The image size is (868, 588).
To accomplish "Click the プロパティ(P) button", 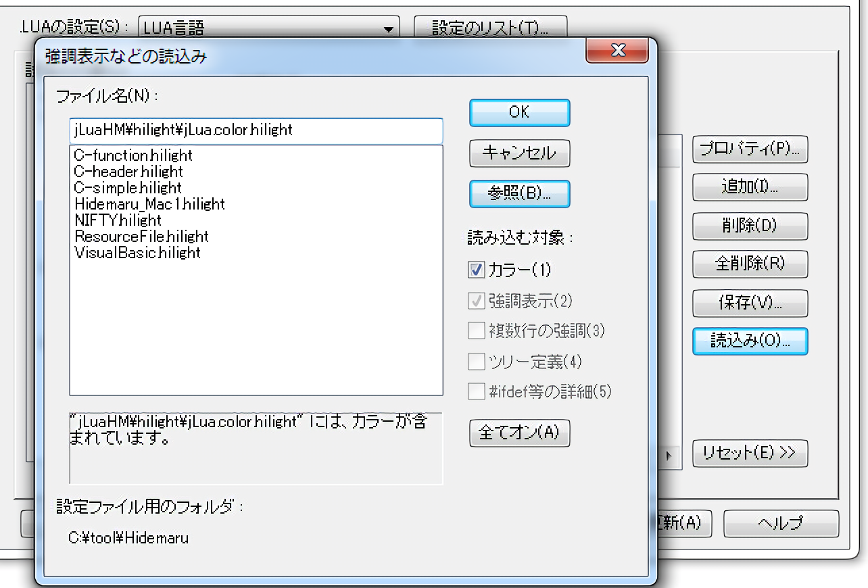I will (750, 150).
